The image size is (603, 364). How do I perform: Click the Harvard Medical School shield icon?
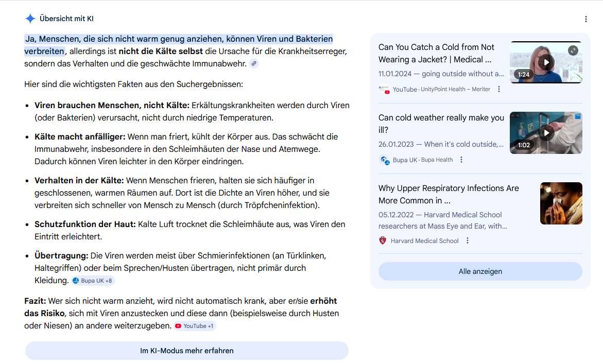coord(383,240)
